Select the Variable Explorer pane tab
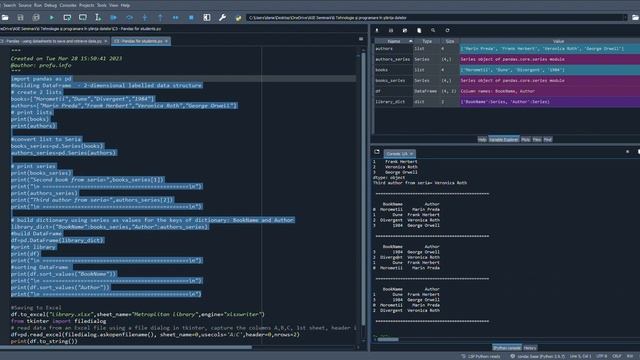Image resolution: width=640 pixels, height=360 pixels. point(504,140)
